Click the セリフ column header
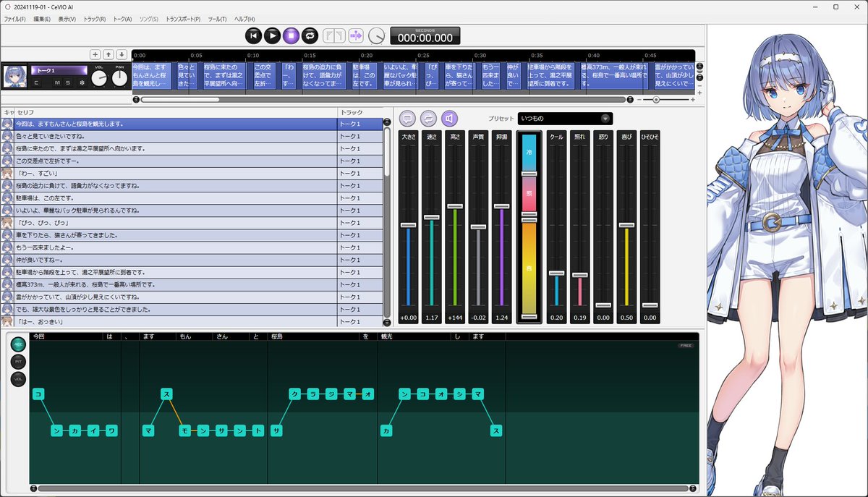Image resolution: width=868 pixels, height=497 pixels. tap(176, 113)
